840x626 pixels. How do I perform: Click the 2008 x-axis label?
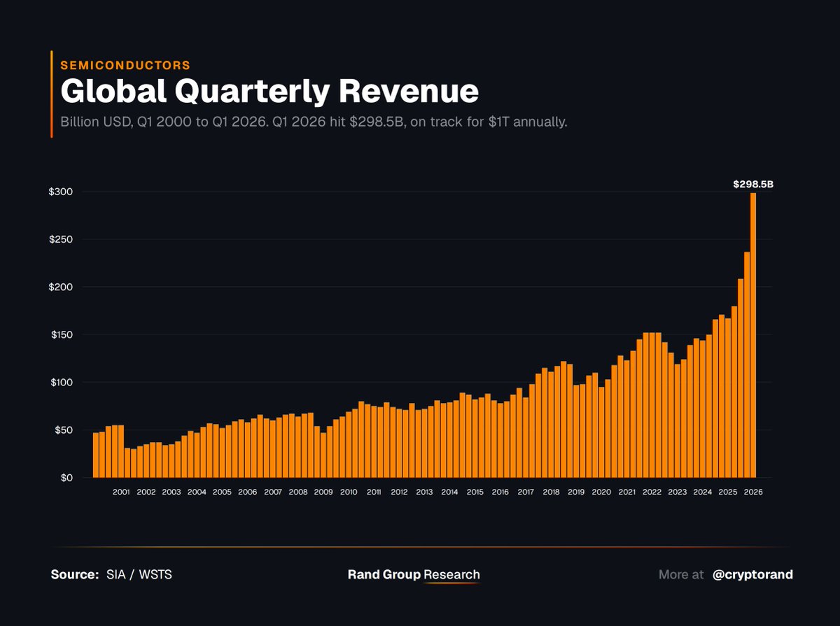click(x=298, y=492)
